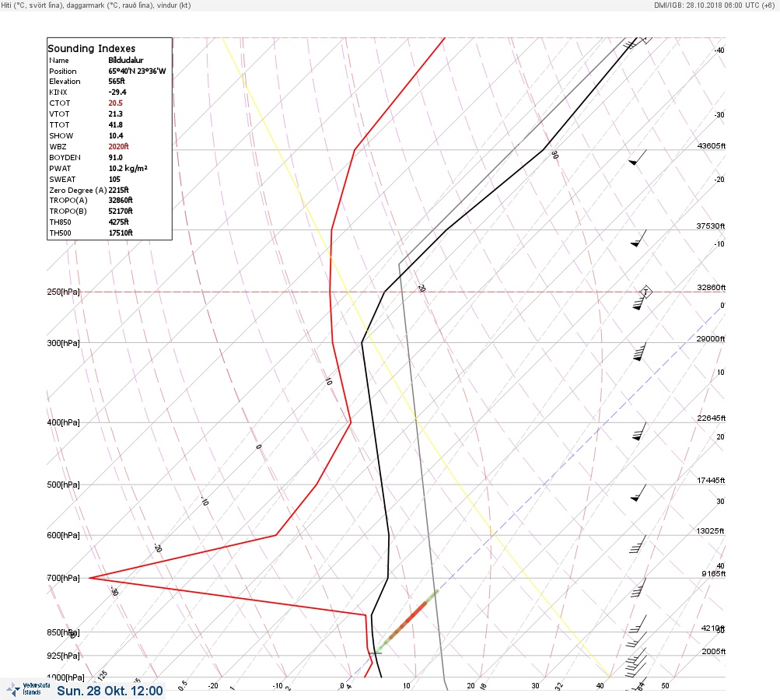Click the '9165ft' altitude label
Image resolution: width=780 pixels, height=700 pixels.
[x=714, y=574]
